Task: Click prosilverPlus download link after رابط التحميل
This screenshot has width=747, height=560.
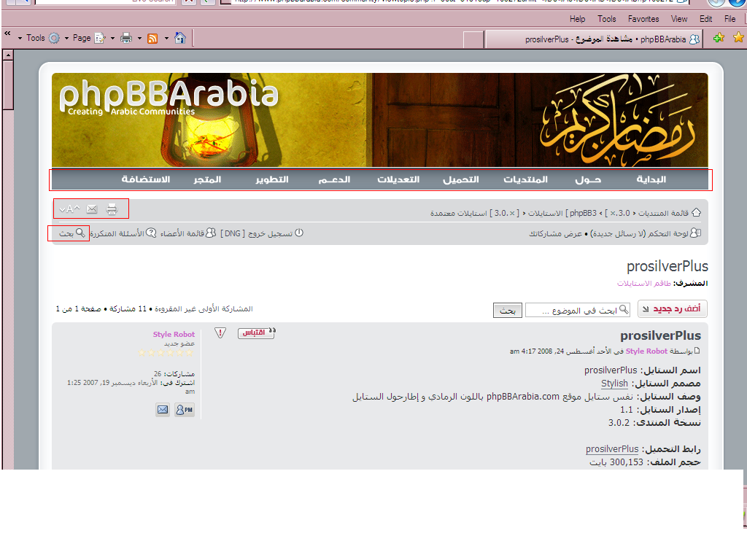Action: (x=612, y=449)
